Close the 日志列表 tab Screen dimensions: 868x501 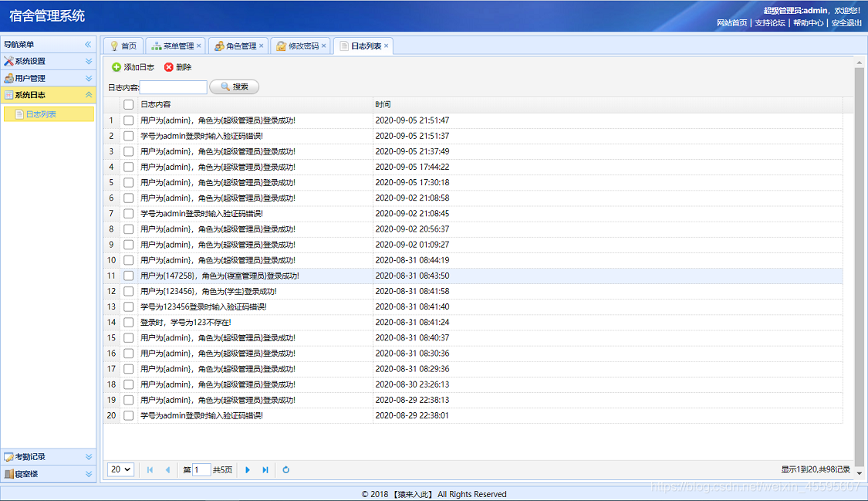(387, 46)
